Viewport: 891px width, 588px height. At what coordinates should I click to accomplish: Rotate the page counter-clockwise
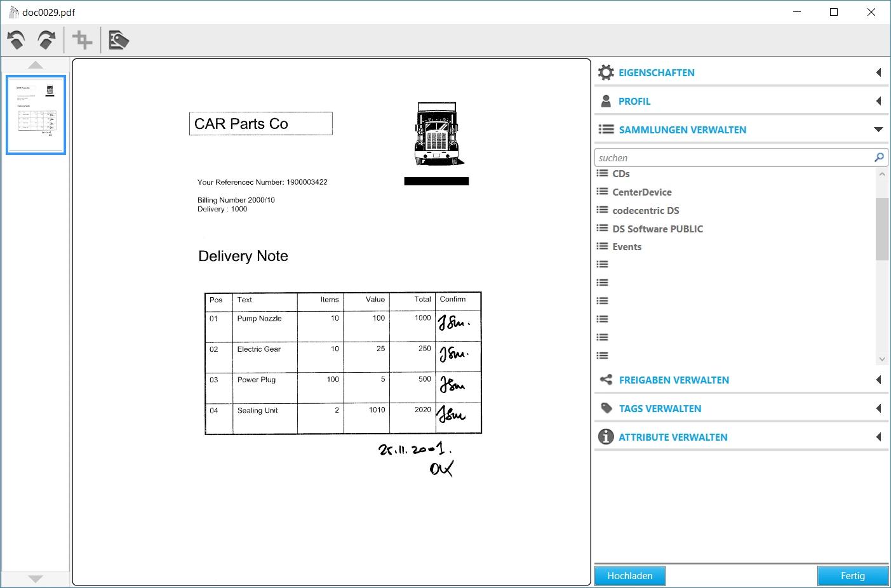(x=17, y=41)
